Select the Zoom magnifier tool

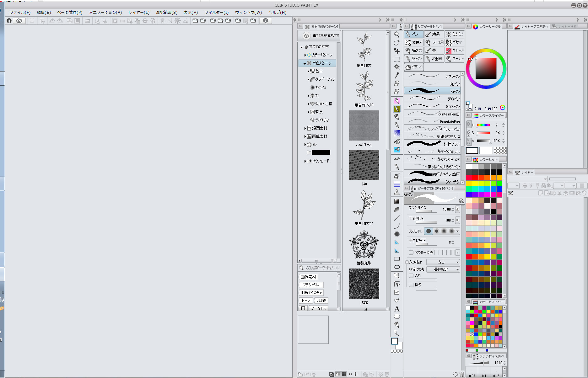[x=397, y=35]
